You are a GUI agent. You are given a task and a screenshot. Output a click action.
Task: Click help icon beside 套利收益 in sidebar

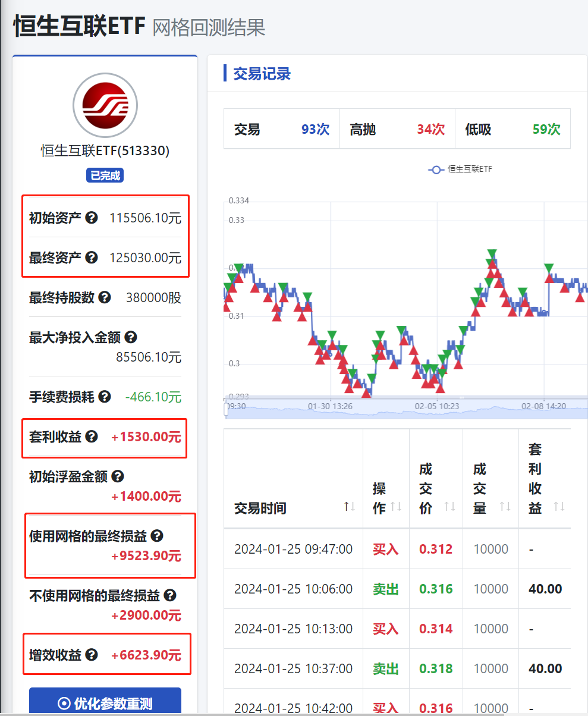(x=92, y=436)
